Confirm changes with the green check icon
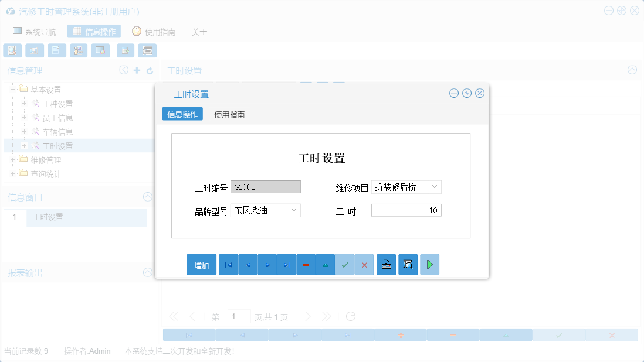This screenshot has width=644, height=362. tap(345, 264)
